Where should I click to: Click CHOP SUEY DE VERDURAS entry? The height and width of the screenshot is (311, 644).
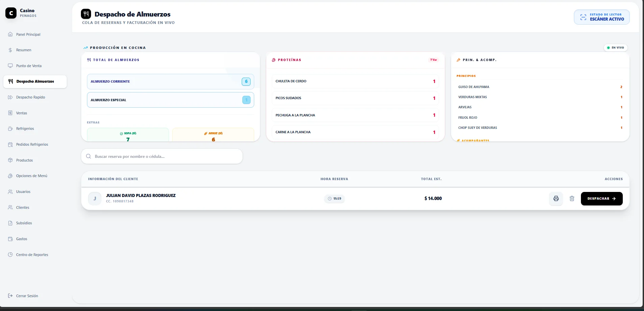(x=540, y=128)
